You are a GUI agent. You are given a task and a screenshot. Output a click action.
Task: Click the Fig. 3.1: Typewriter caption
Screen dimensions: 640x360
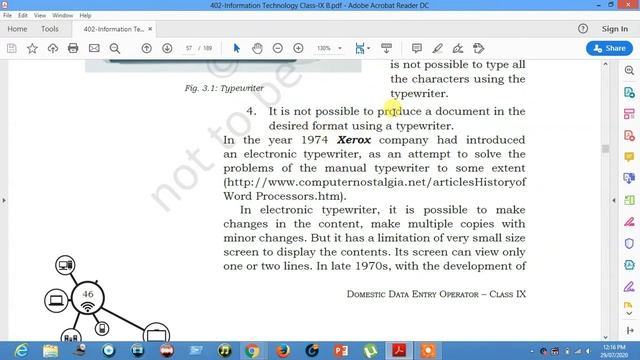click(224, 88)
